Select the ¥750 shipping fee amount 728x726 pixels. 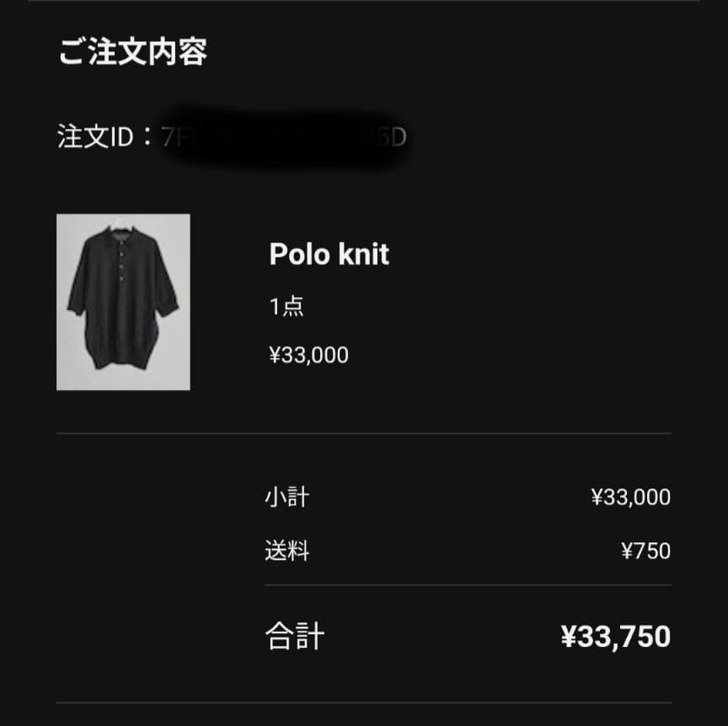coord(645,552)
